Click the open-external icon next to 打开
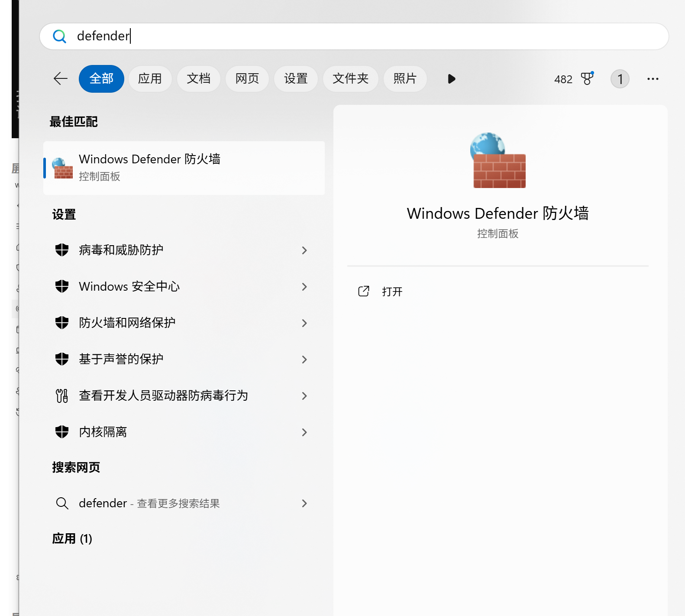Image resolution: width=685 pixels, height=616 pixels. click(364, 291)
